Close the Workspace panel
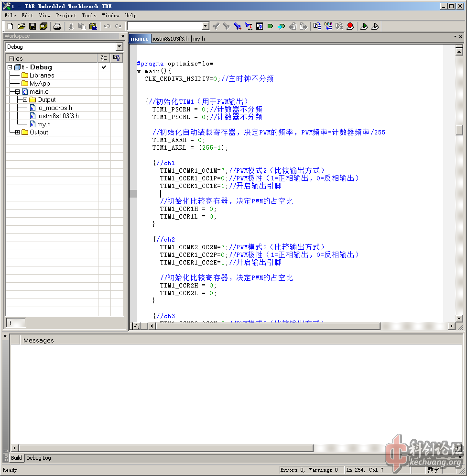467x476 pixels. (123, 36)
